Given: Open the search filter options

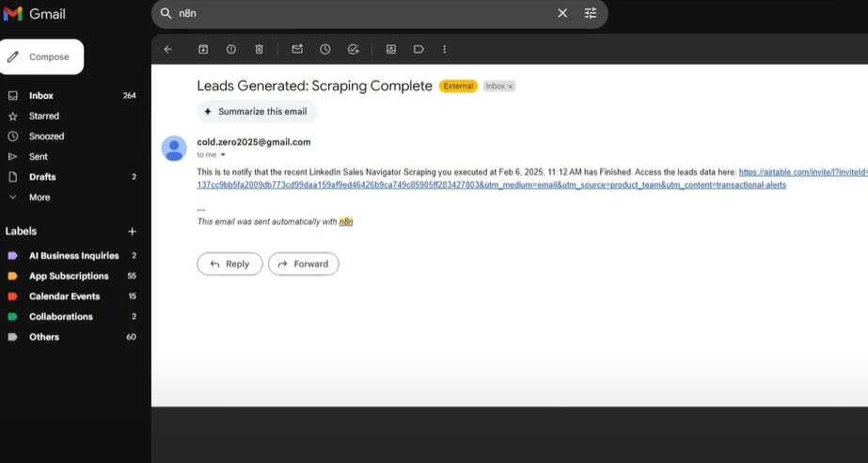Looking at the screenshot, I should pos(591,13).
